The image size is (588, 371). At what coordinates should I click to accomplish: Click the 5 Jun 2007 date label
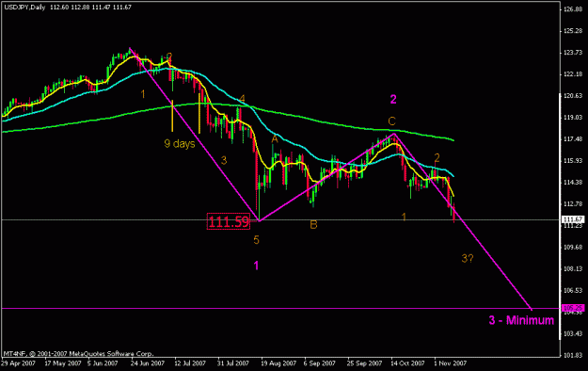coord(103,363)
